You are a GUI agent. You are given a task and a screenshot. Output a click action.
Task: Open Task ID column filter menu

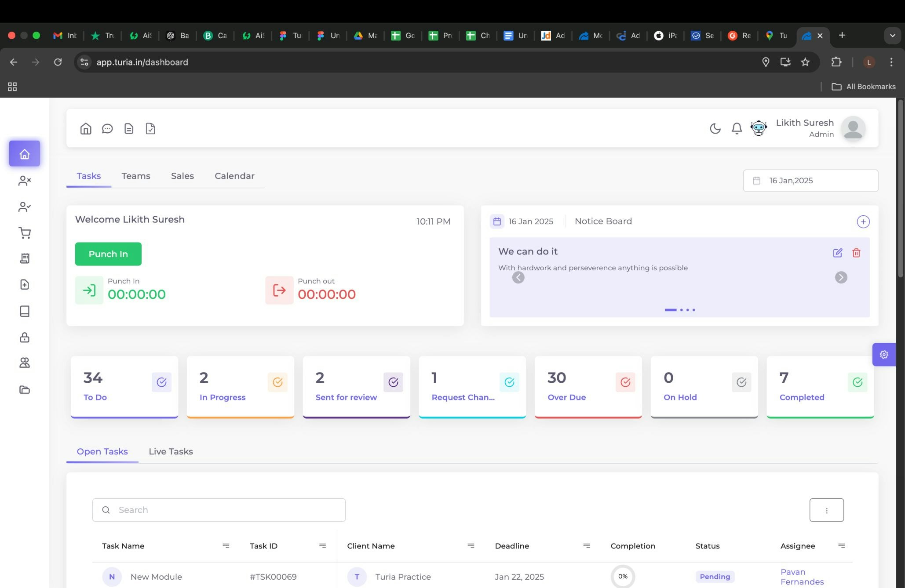coord(322,546)
